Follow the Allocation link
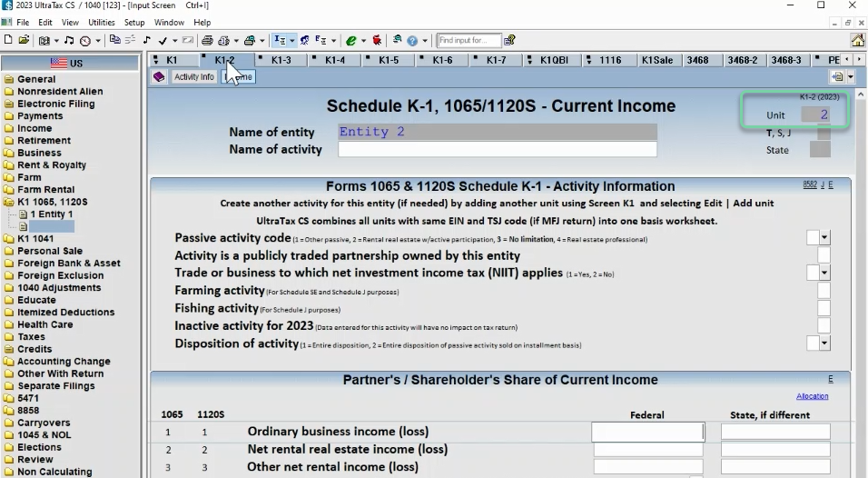This screenshot has width=868, height=478. [812, 396]
